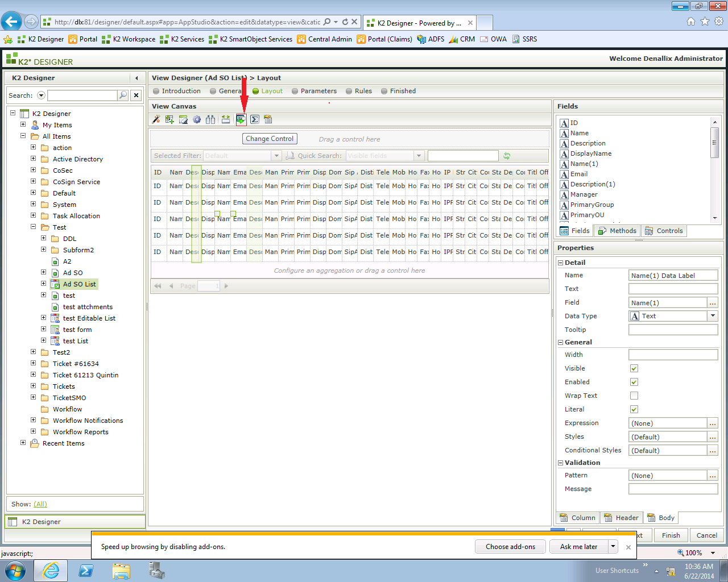Viewport: 728px width, 582px height.
Task: Open the Selected Filter dropdown
Action: pyautogui.click(x=276, y=156)
